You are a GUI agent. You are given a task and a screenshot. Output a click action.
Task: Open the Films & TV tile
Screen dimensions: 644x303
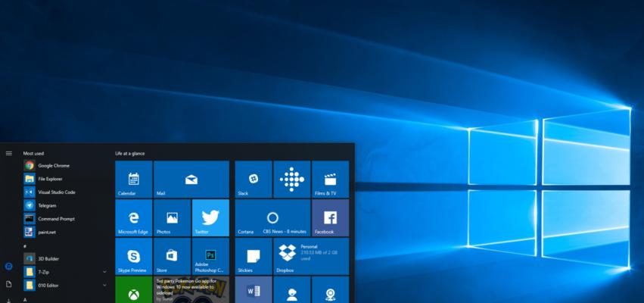(x=330, y=180)
